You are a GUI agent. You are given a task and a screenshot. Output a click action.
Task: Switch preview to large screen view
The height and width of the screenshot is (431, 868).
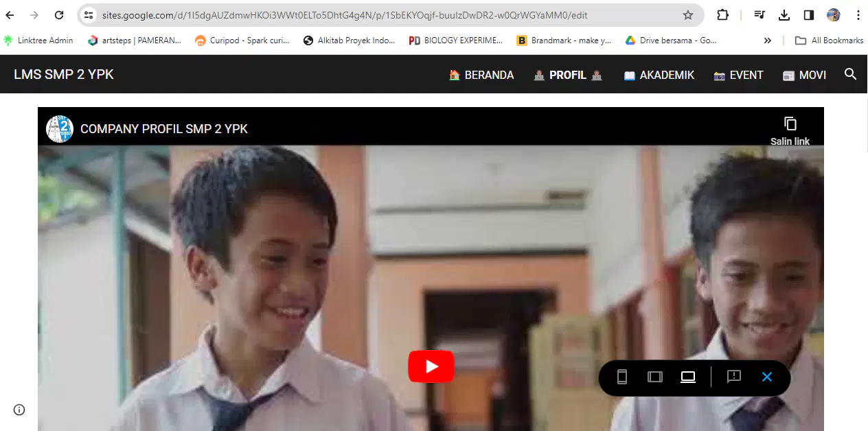[688, 377]
